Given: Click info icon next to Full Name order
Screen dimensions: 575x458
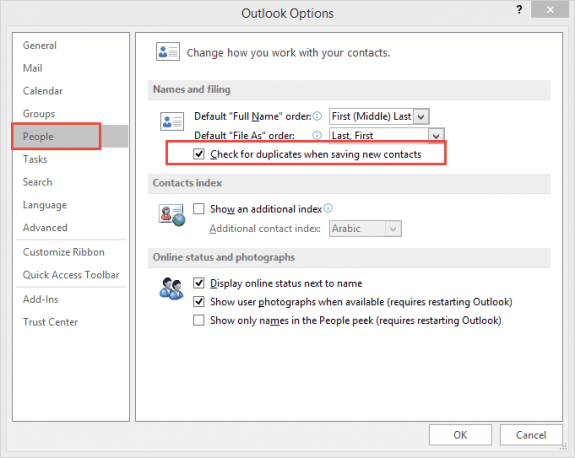Looking at the screenshot, I should click(317, 116).
